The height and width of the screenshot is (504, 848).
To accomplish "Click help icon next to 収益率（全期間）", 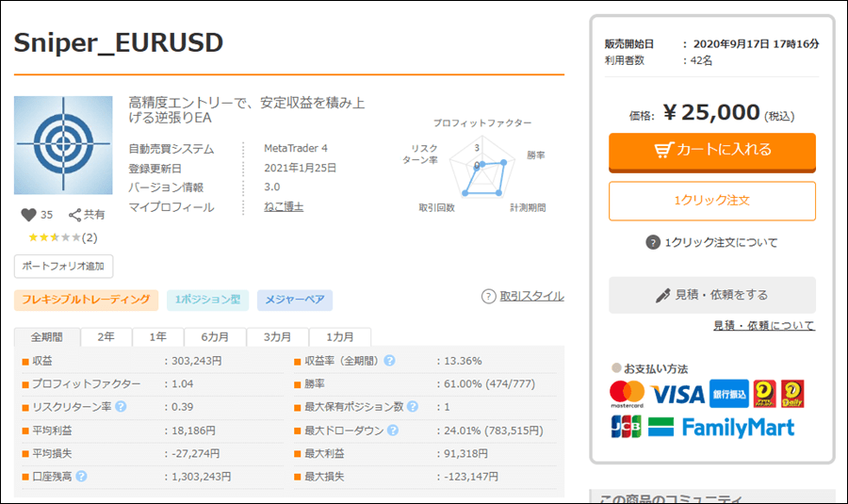I will [389, 361].
